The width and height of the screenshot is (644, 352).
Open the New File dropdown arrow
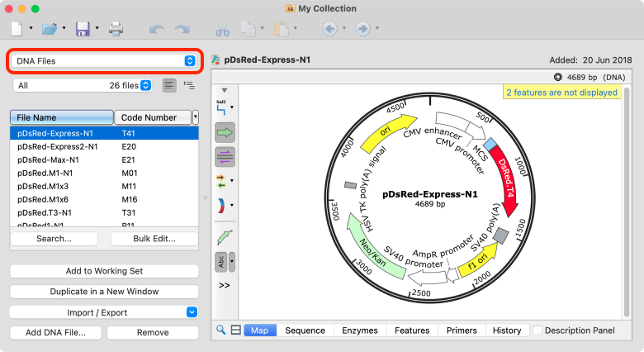(x=31, y=28)
